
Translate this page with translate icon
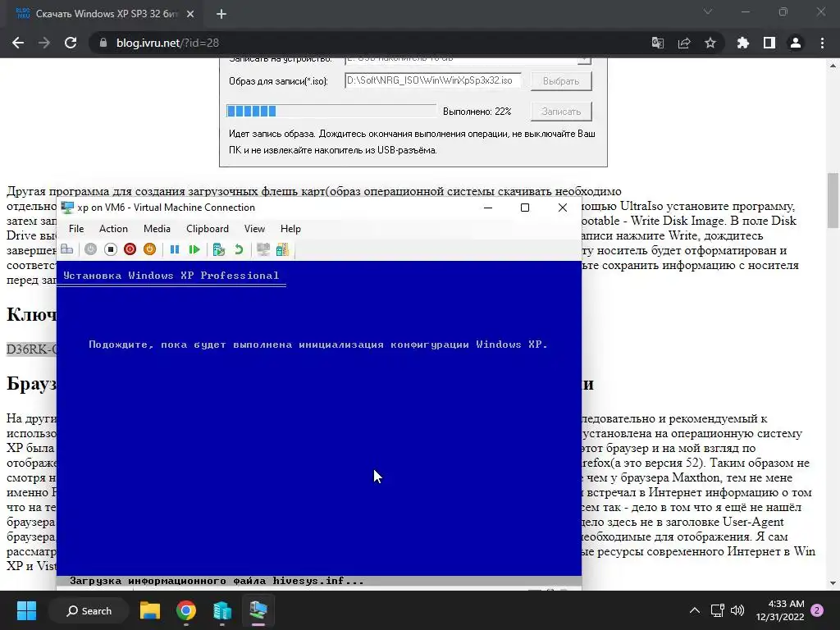(657, 43)
